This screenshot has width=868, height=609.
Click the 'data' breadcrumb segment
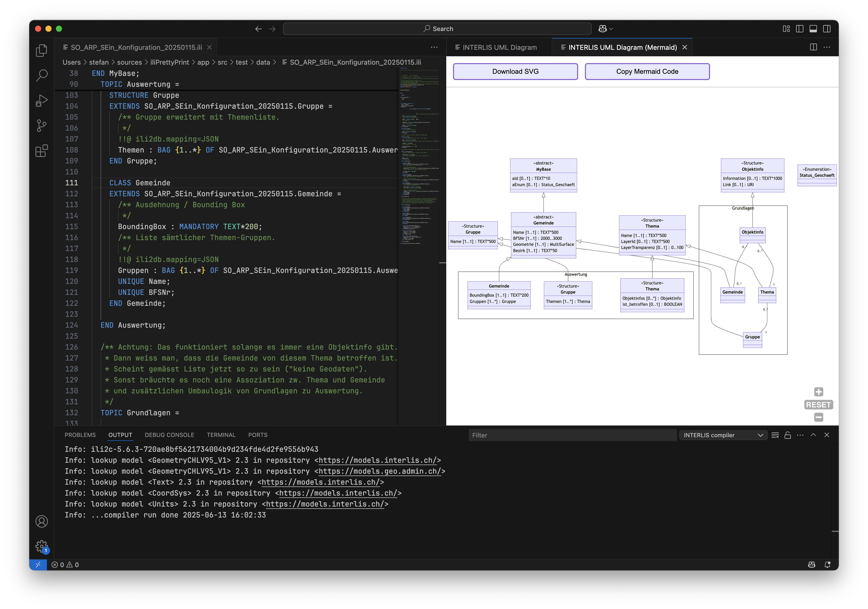click(263, 62)
